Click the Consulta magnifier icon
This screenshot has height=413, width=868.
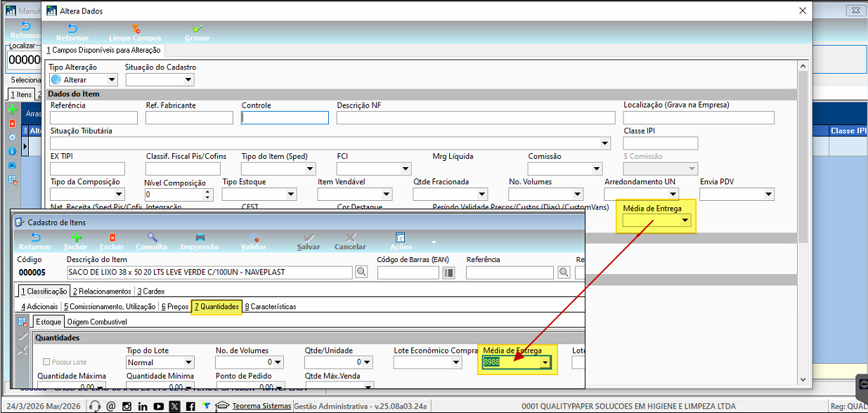[151, 238]
